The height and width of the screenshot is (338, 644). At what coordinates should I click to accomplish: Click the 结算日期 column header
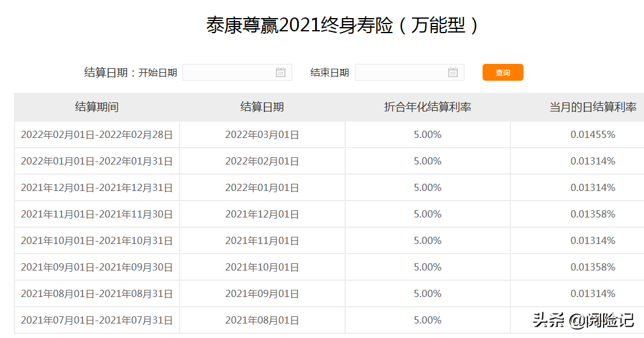tap(262, 107)
